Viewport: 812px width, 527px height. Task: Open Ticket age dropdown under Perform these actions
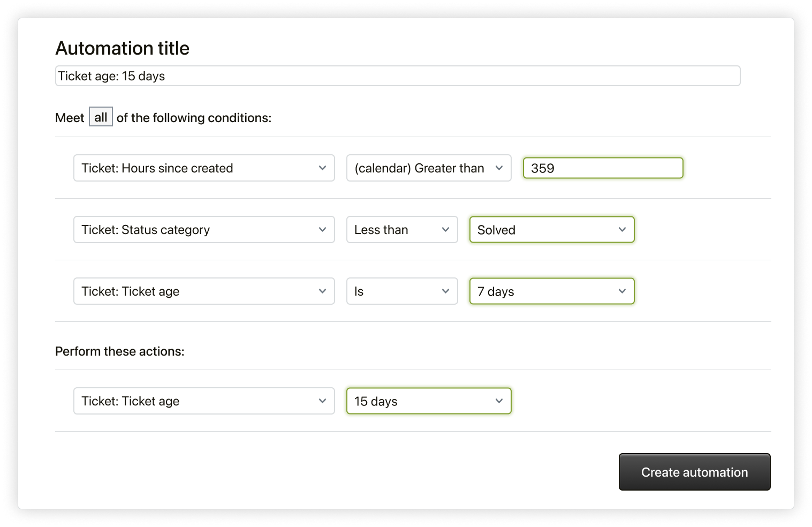[x=203, y=401]
